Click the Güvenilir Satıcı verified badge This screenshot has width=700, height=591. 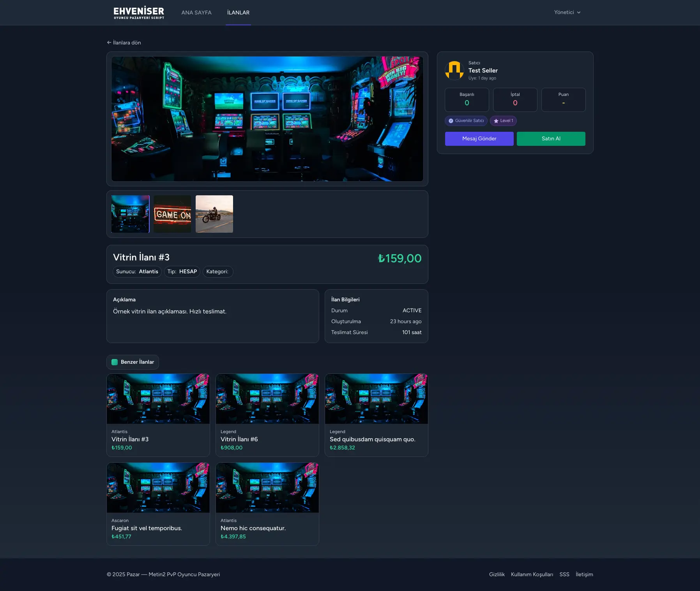(x=466, y=121)
